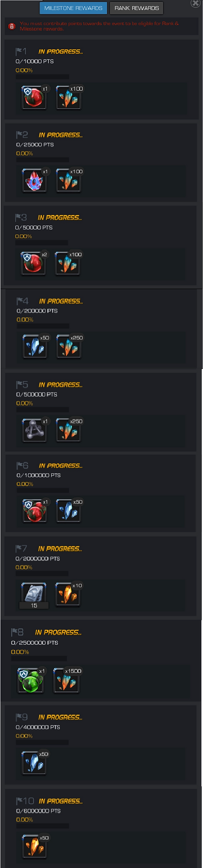
Task: Select the green potion x1 in milestone 8
Action: (30, 680)
